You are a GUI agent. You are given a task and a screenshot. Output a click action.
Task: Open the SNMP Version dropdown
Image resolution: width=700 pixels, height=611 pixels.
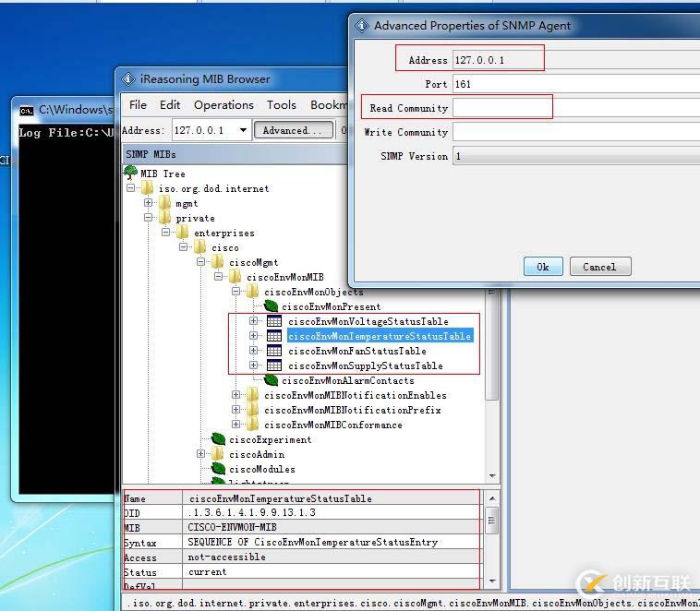576,156
